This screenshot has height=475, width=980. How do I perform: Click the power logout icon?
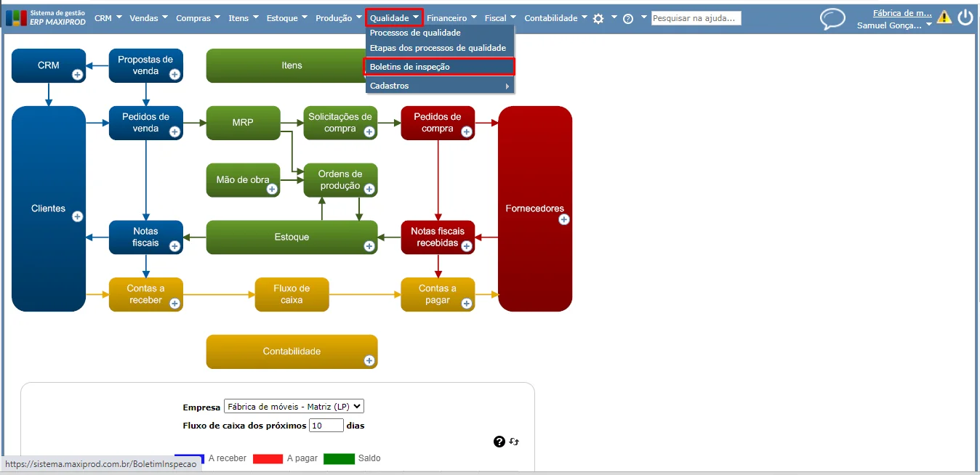click(x=965, y=17)
